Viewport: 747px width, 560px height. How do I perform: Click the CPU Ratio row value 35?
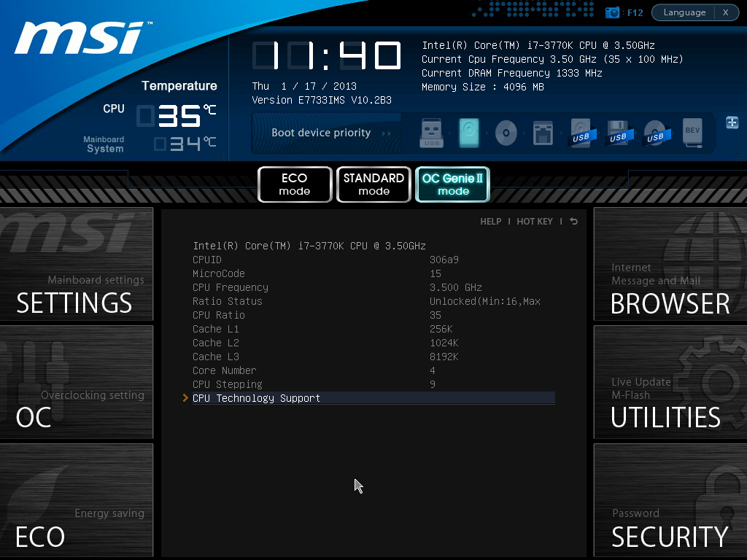(436, 315)
